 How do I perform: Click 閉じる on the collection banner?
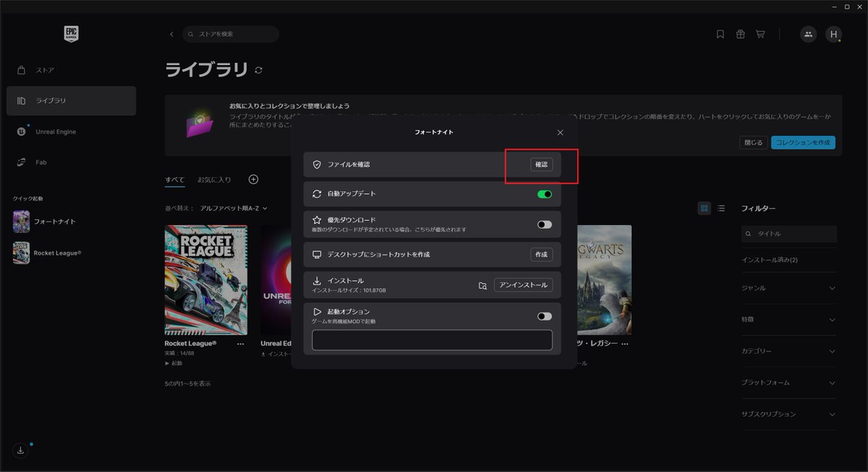tap(753, 143)
